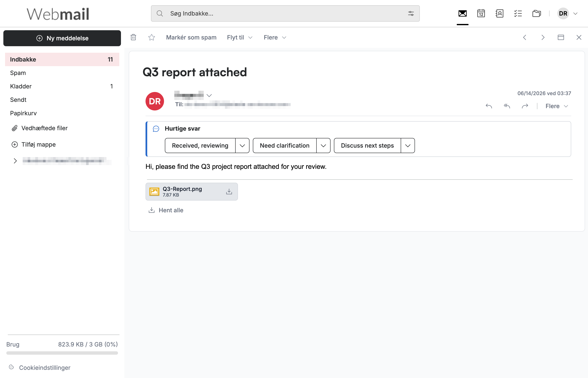Image resolution: width=588 pixels, height=378 pixels.
Task: Reply to the message arrow icon
Action: click(489, 106)
